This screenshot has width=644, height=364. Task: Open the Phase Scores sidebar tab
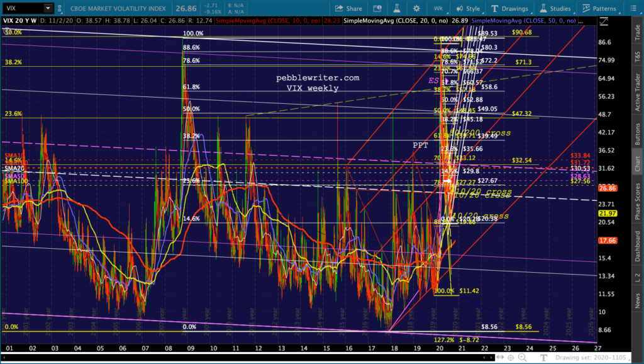(x=638, y=200)
